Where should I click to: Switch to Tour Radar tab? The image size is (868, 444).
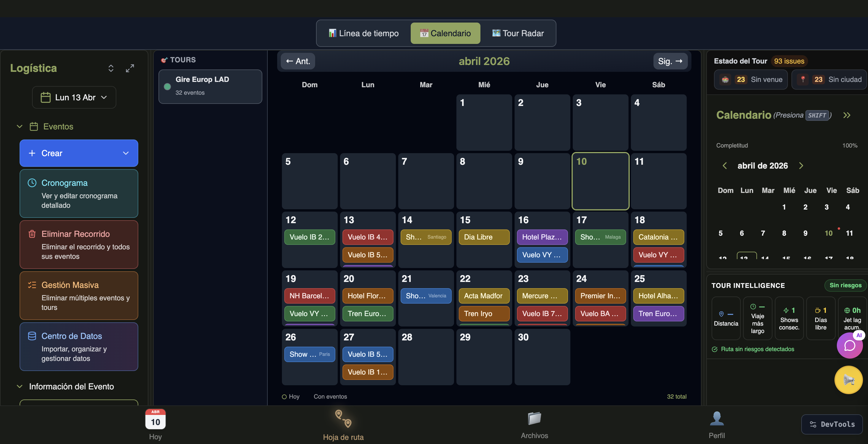[518, 33]
